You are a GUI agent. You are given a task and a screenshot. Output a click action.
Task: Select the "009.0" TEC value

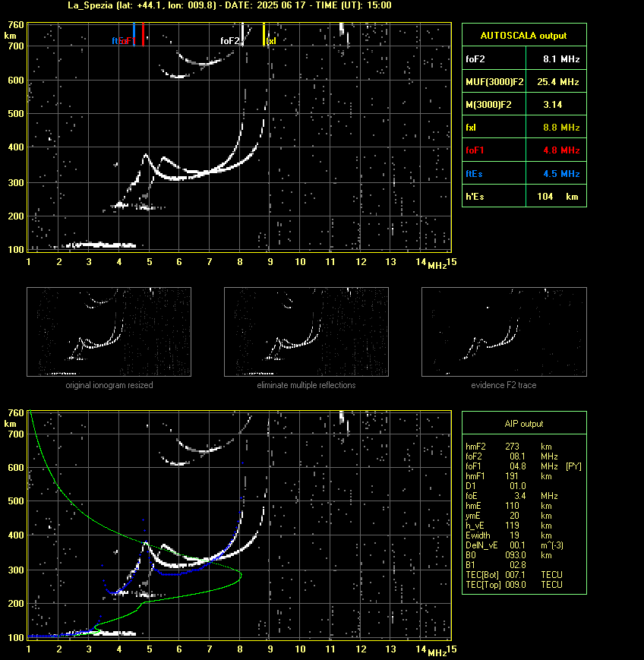(516, 585)
